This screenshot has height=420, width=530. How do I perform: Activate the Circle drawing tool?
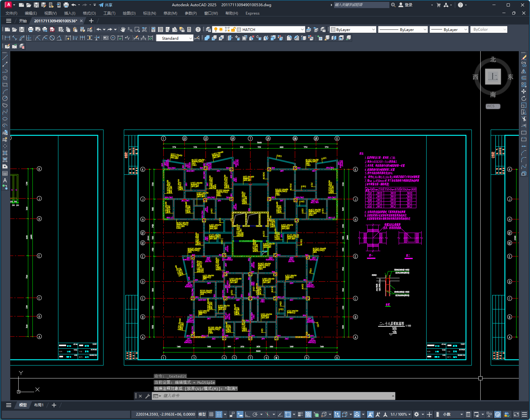tap(5, 98)
